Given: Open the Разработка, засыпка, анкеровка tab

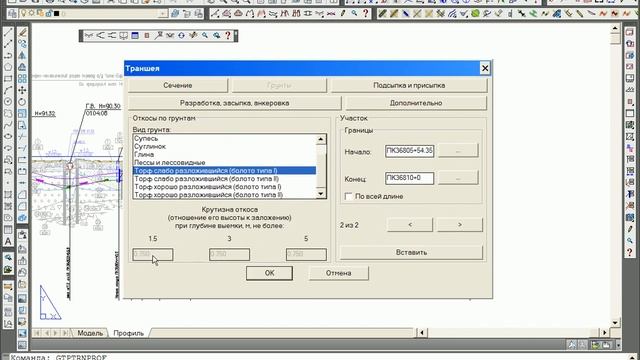Looking at the screenshot, I should [x=235, y=103].
